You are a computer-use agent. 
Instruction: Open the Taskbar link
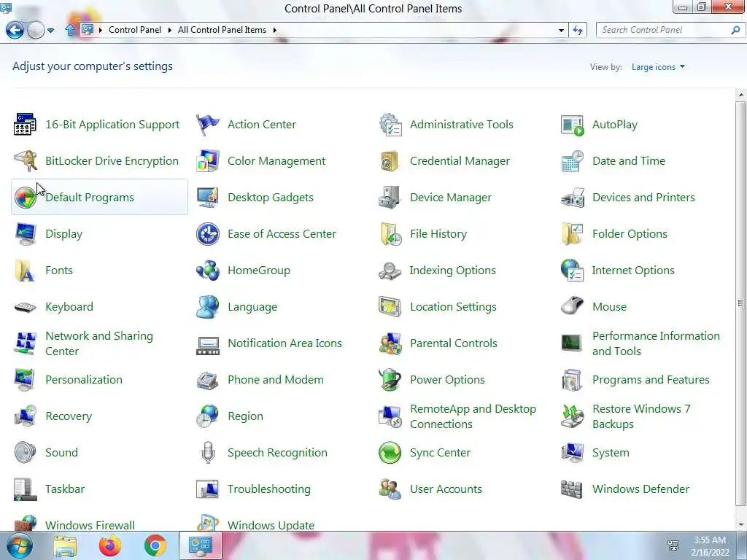click(65, 489)
